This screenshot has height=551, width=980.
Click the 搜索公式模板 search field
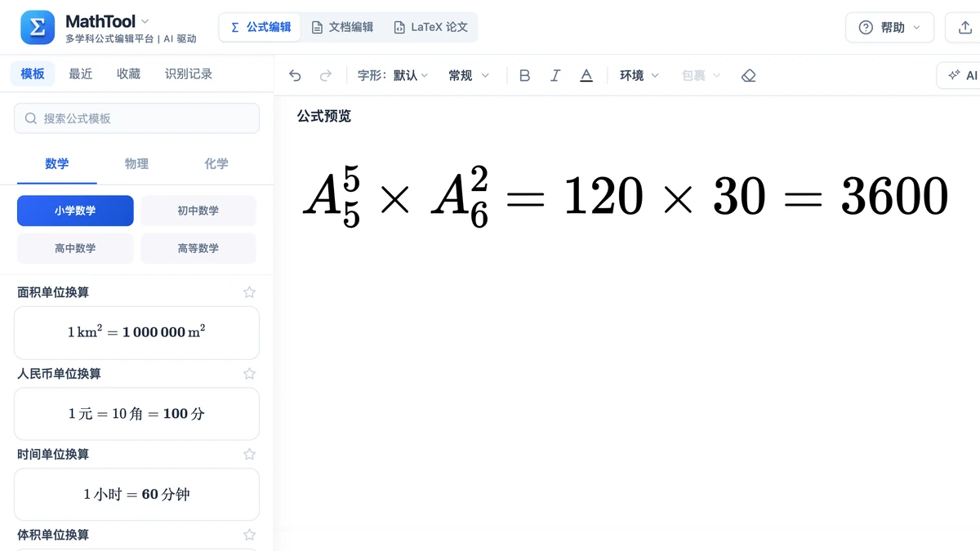[136, 118]
